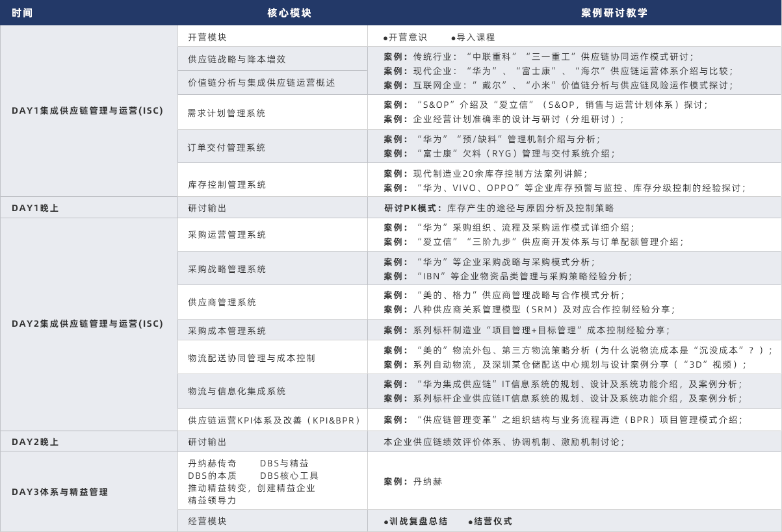Click 研讨输出 in the DAY2晚上 row
Image resolution: width=782 pixels, height=532 pixels.
tap(272, 442)
